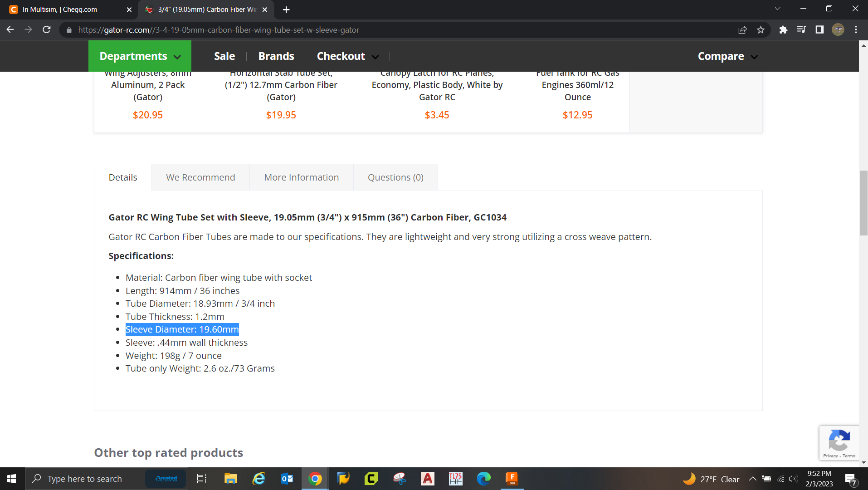Click scrollbar down arrow
868x490 pixels.
pyautogui.click(x=863, y=462)
